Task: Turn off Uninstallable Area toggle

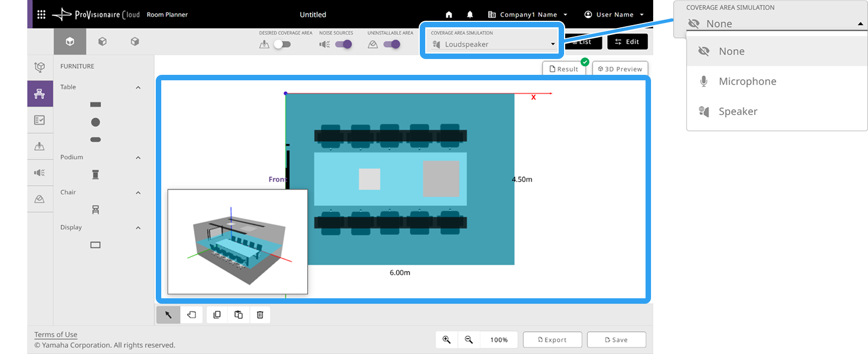Action: coord(391,44)
